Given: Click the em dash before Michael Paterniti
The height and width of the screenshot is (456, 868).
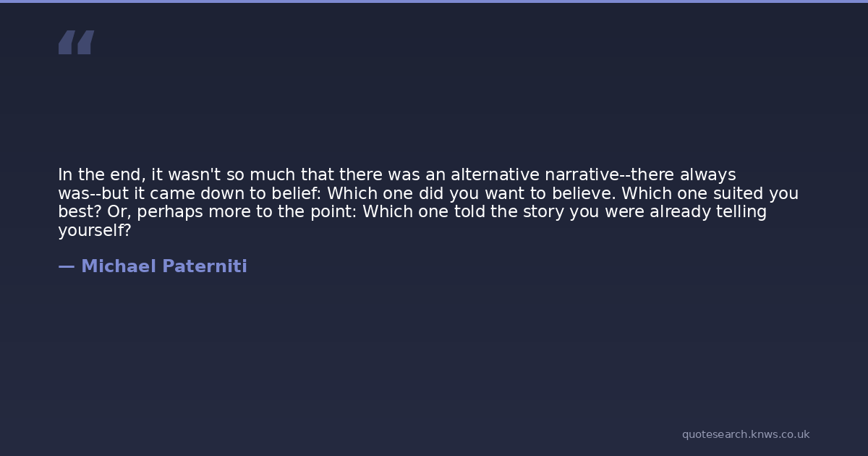Looking at the screenshot, I should (66, 266).
